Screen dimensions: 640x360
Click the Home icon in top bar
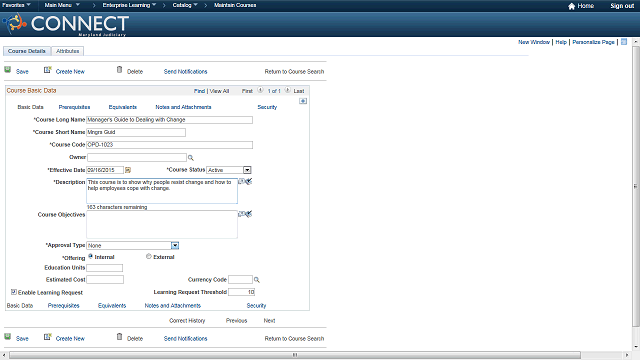coord(571,6)
